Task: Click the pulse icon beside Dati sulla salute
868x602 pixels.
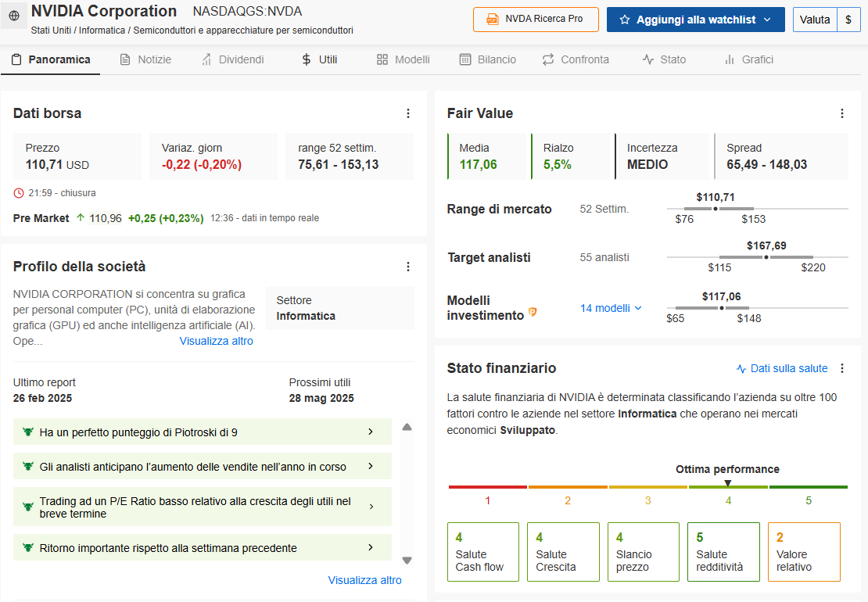Action: pyautogui.click(x=741, y=369)
